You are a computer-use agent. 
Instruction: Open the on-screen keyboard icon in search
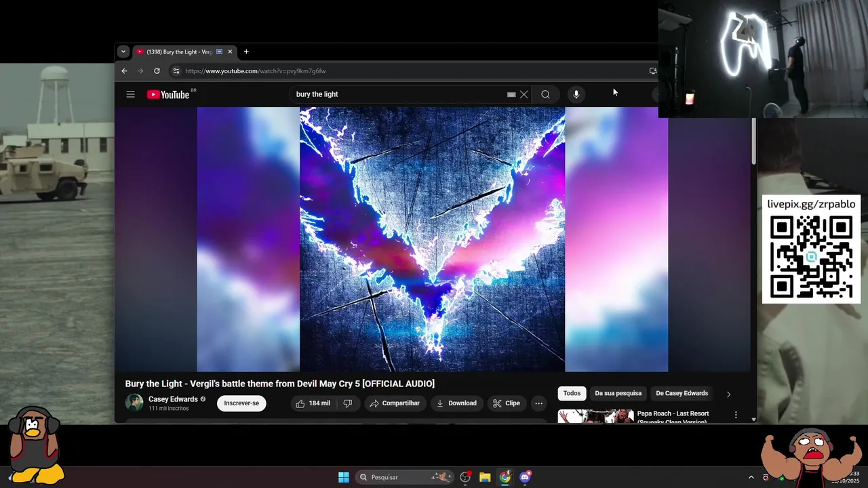tap(511, 94)
